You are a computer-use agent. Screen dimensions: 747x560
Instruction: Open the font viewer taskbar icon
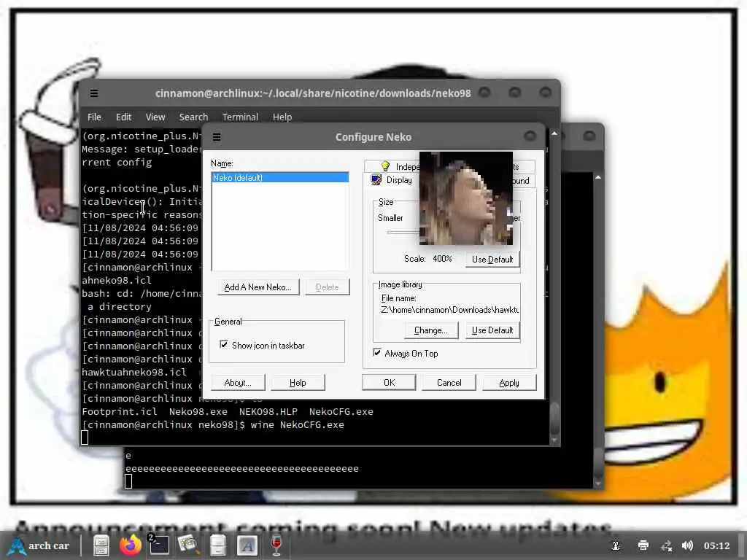[247, 545]
